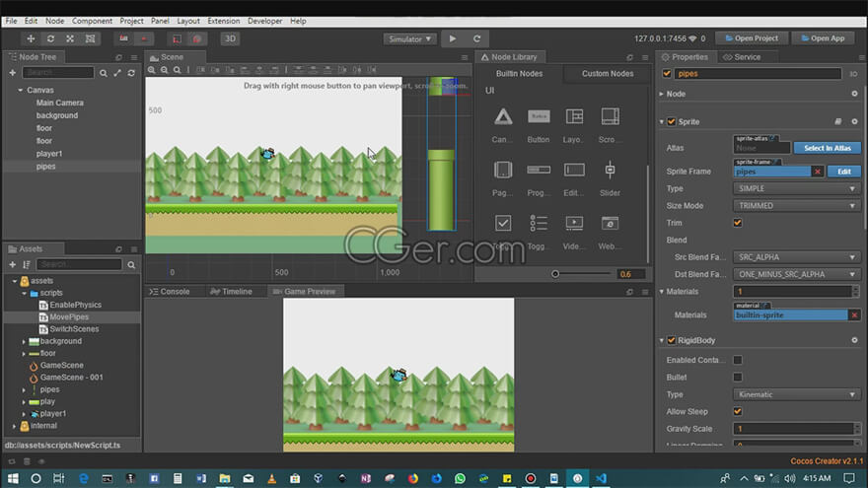Select the EnablePhysics script

click(x=75, y=305)
